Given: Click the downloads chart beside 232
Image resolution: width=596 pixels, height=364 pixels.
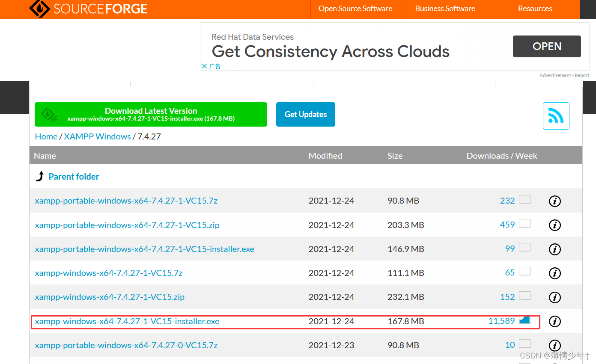Looking at the screenshot, I should (524, 199).
